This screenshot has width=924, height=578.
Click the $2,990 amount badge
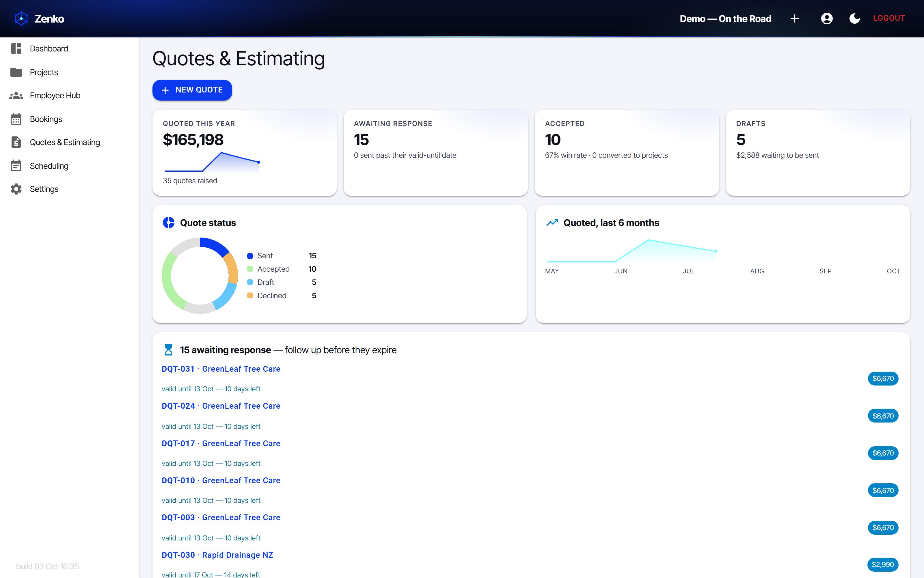pyautogui.click(x=883, y=565)
